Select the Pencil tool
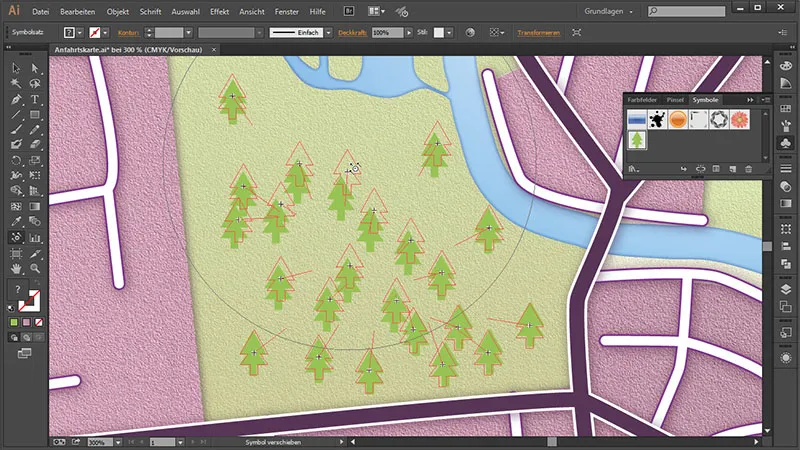Viewport: 800px width, 450px height. click(x=35, y=130)
